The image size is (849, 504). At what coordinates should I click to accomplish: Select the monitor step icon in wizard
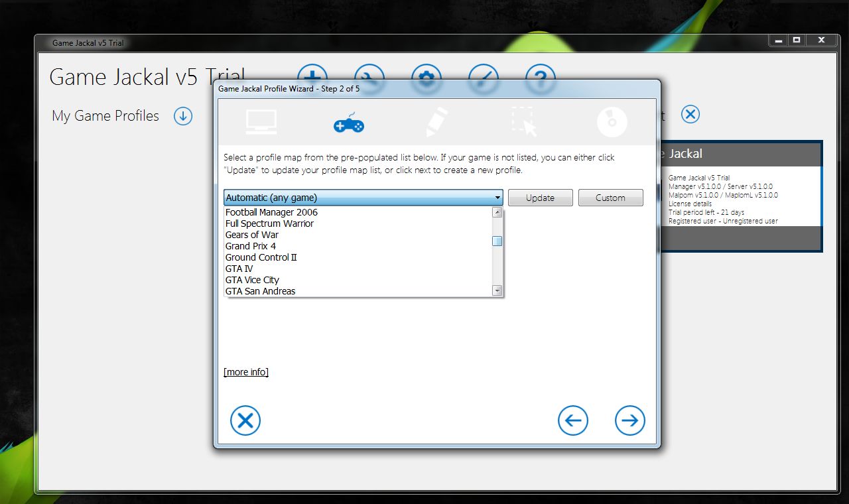(261, 122)
